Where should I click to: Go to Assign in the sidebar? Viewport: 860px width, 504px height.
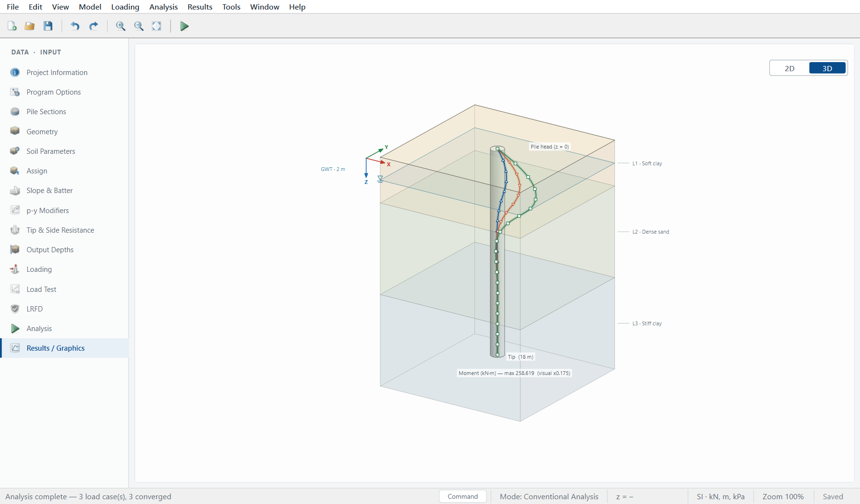coord(64,171)
